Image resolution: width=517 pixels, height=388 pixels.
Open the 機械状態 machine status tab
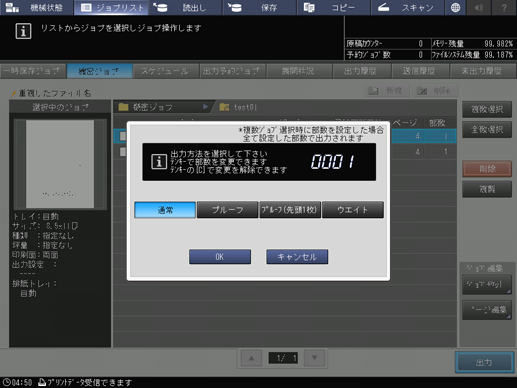(37, 7)
